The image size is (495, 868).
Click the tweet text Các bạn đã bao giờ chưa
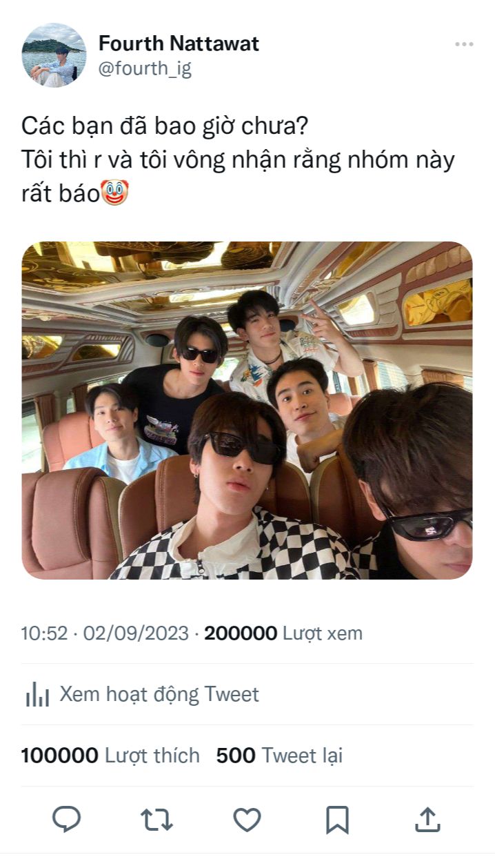pos(165,126)
